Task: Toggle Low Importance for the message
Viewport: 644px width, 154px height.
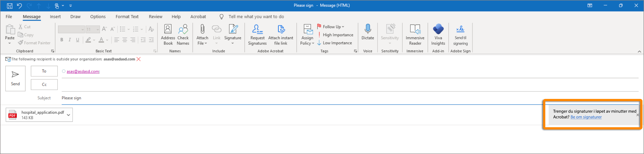Action: coord(335,43)
